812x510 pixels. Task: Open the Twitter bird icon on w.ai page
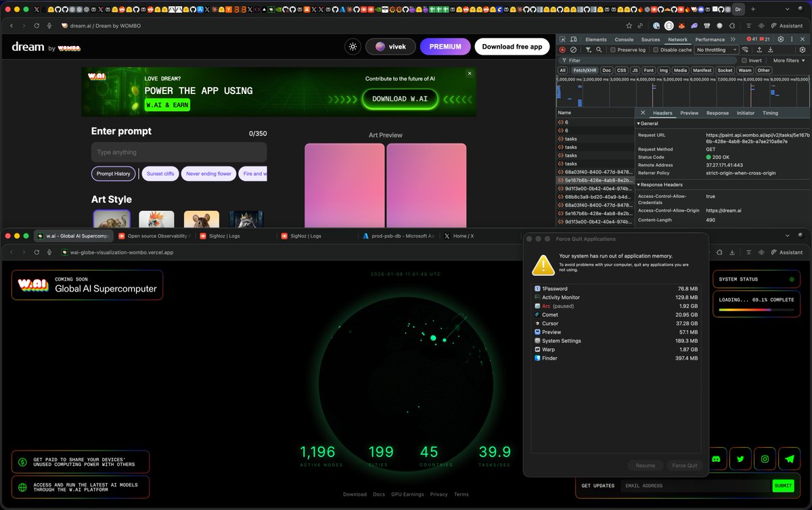tap(741, 459)
